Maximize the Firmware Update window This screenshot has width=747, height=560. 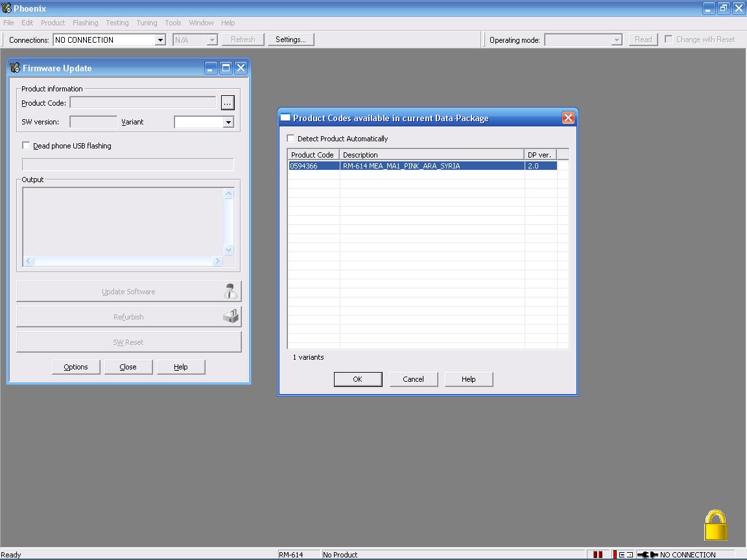(x=226, y=68)
